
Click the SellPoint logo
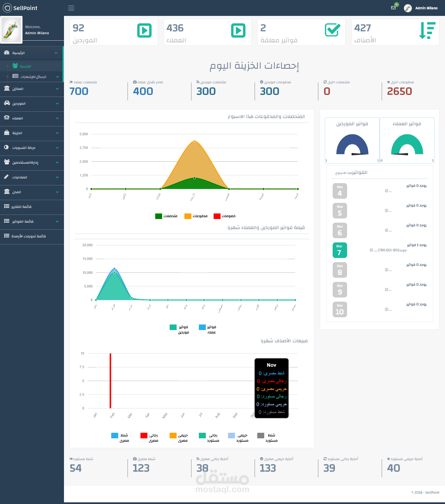[x=20, y=8]
